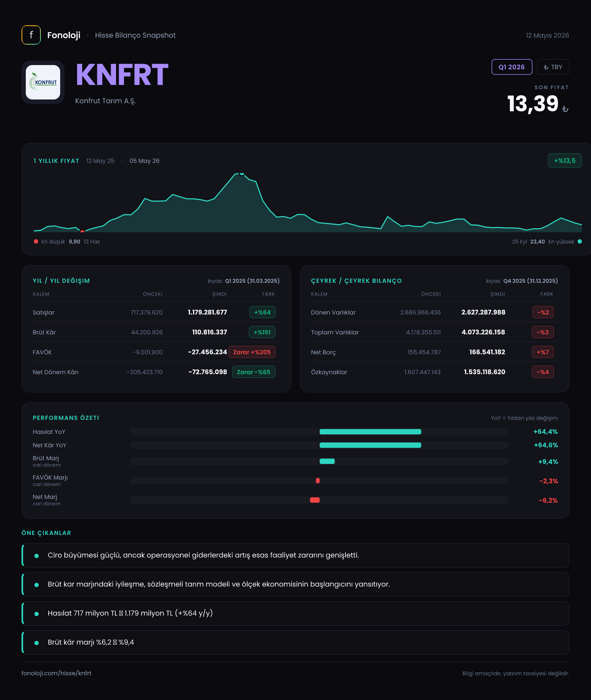The height and width of the screenshot is (700, 591).
Task: Click the +%13,5 yearly change badge
Action: (564, 160)
